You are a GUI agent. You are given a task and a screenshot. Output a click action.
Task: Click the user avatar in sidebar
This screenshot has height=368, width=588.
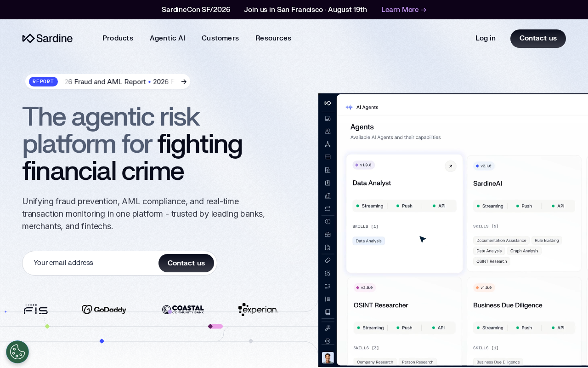tap(328, 358)
